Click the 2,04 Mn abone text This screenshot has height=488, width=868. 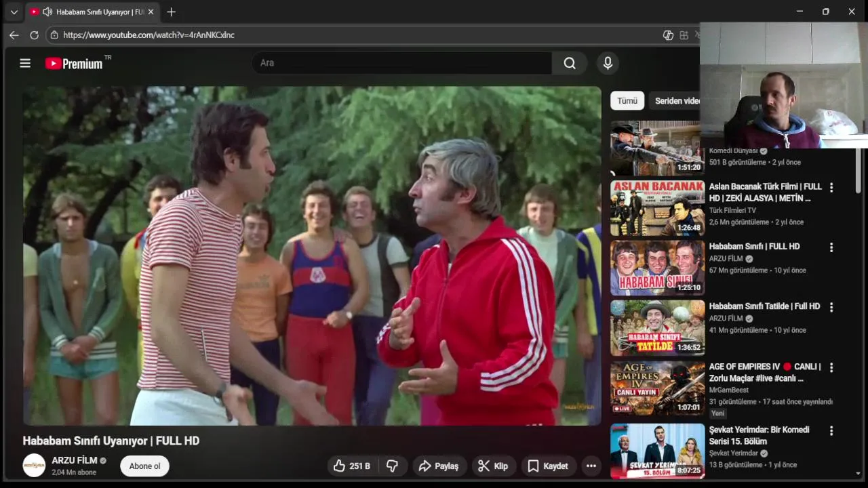[74, 472]
